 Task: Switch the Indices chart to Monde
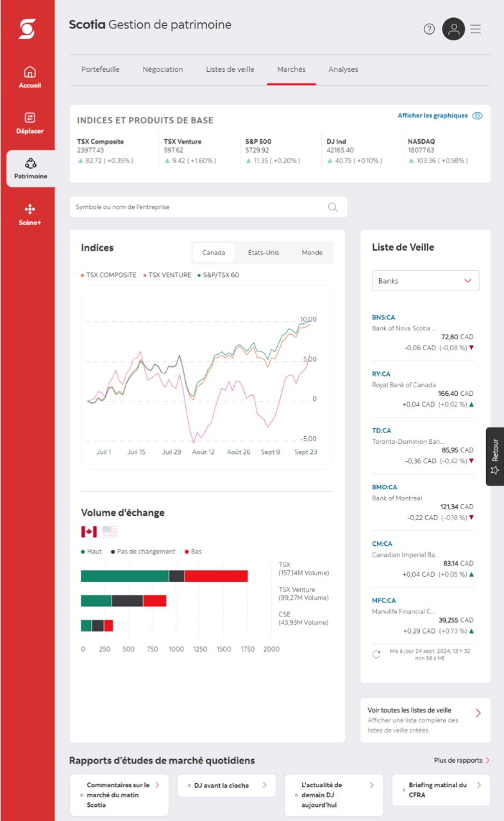[312, 253]
